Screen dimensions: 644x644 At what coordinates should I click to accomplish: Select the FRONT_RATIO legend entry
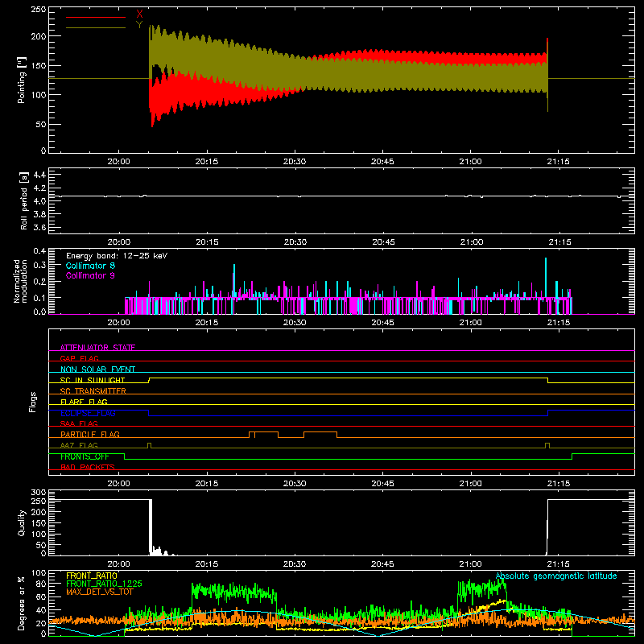point(92,576)
